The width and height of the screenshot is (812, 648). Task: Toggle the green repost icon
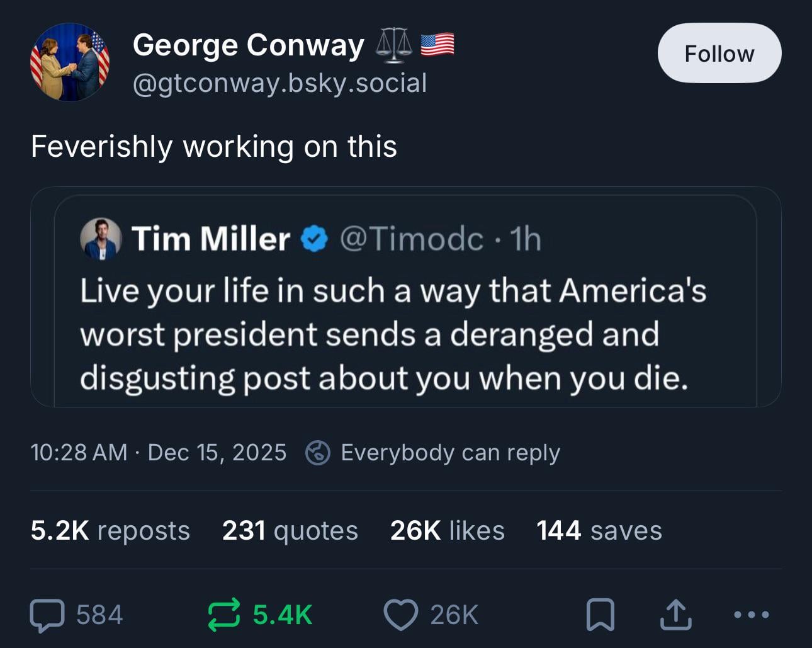coord(224,615)
